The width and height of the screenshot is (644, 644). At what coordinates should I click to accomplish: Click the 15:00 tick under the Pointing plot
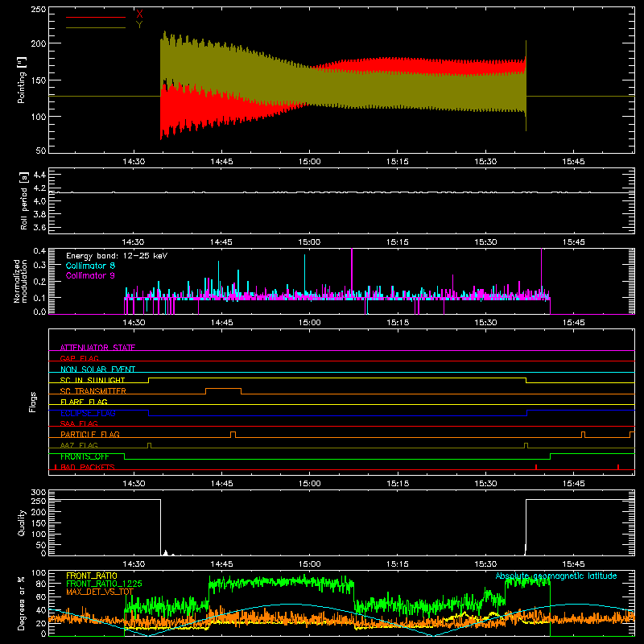point(309,162)
